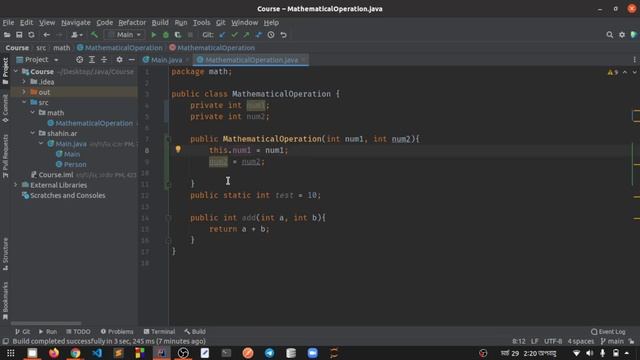Open the Run tool window button
Image resolution: width=640 pixels, height=360 pixels.
click(48, 332)
